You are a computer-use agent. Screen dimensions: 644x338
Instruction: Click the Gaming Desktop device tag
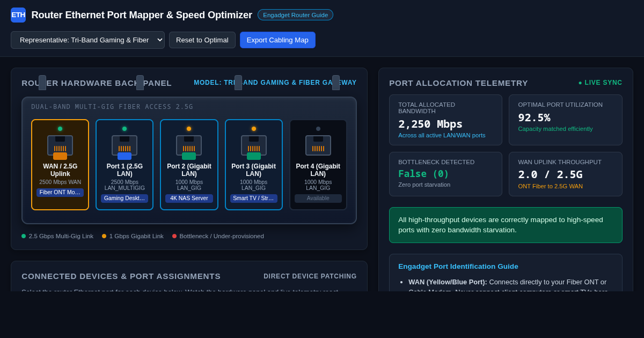[x=125, y=199]
